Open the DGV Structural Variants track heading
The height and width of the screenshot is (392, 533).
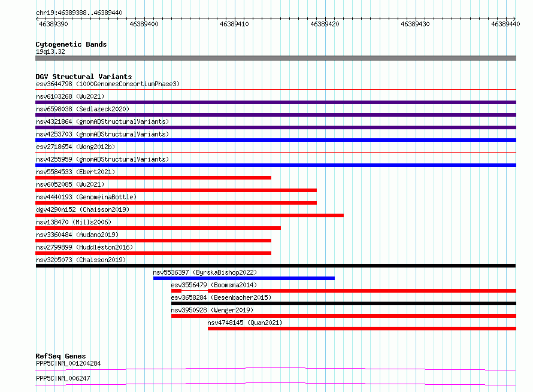pyautogui.click(x=84, y=77)
